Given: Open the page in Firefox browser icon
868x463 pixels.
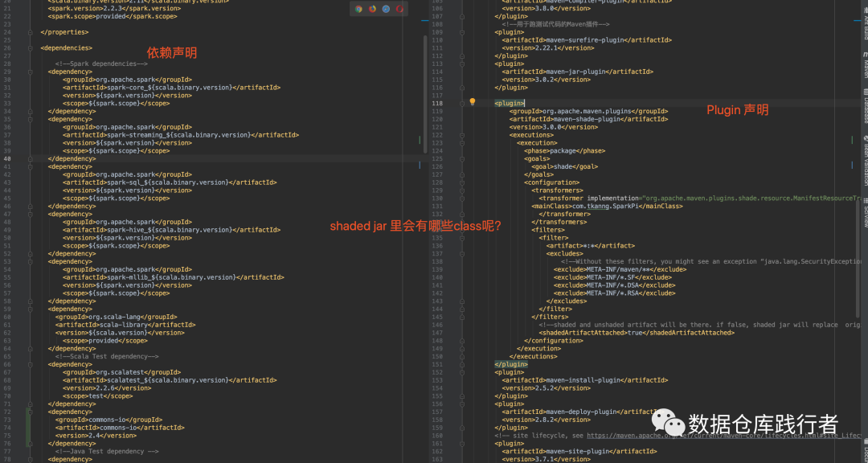Looking at the screenshot, I should (373, 9).
